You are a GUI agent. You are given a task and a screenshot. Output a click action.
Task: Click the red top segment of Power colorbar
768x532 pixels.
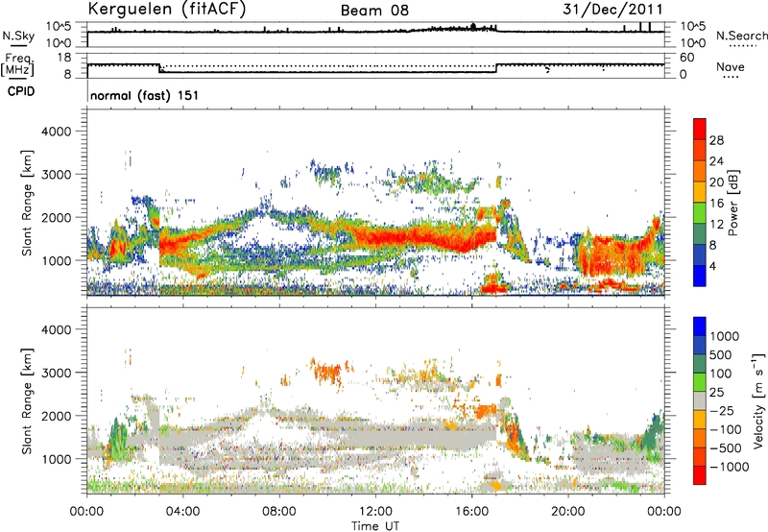700,129
